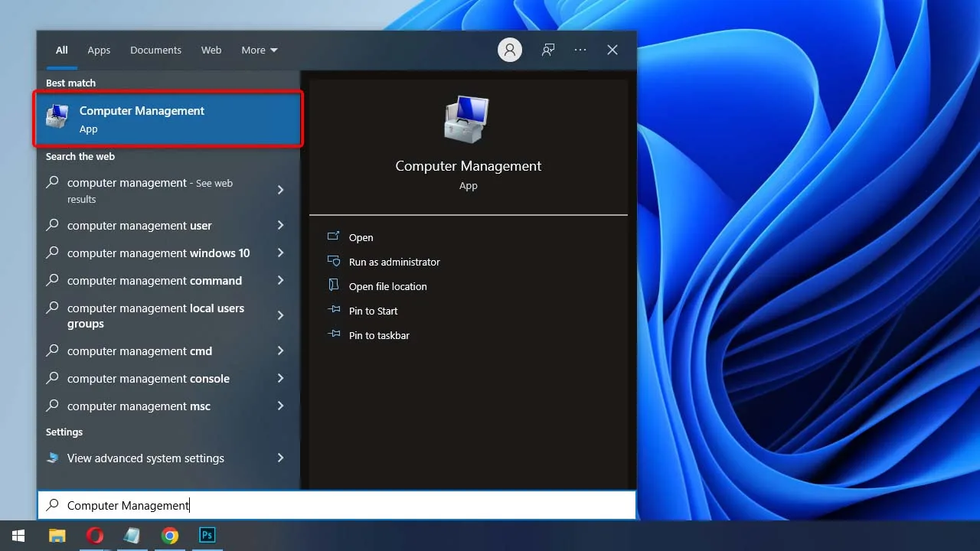Launch Google Chrome from taskbar

point(170,536)
